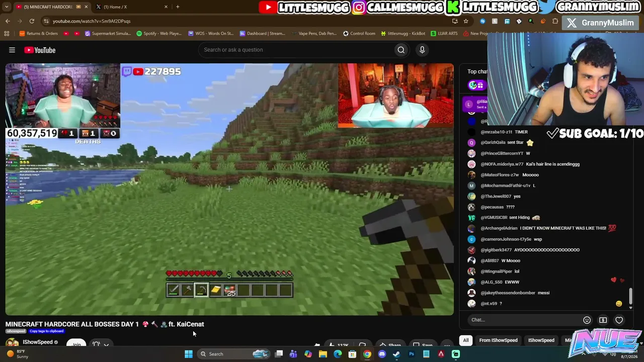Open the chat emoji picker
The width and height of the screenshot is (644, 362).
[587, 320]
